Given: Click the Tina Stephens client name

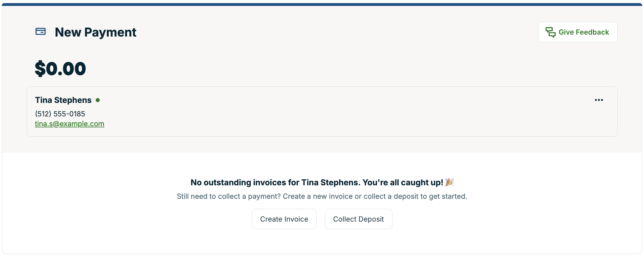Looking at the screenshot, I should (63, 100).
